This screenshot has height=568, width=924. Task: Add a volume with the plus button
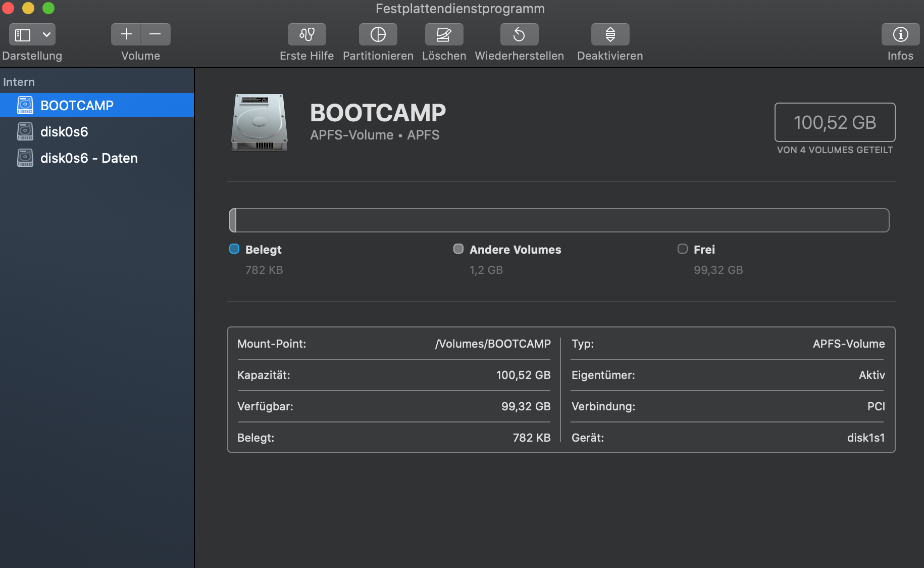click(x=126, y=34)
